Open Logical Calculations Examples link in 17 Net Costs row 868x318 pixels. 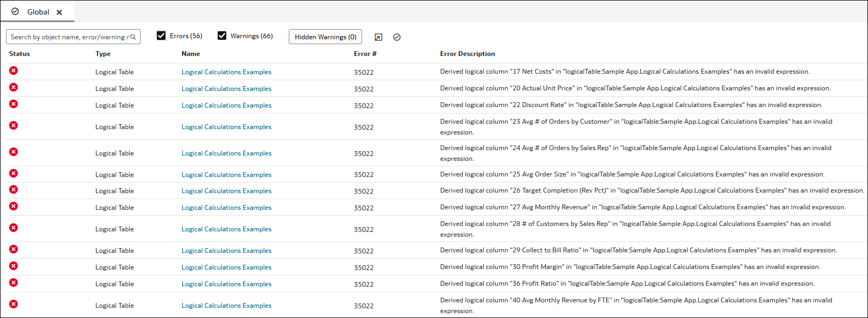click(226, 72)
